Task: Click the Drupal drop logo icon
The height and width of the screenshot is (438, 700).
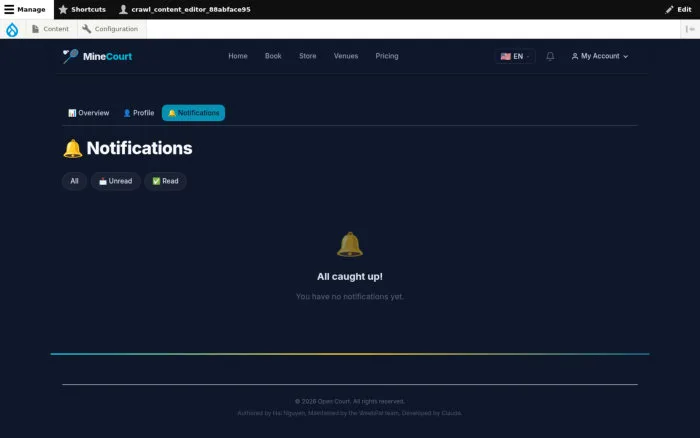Action: coord(12,29)
